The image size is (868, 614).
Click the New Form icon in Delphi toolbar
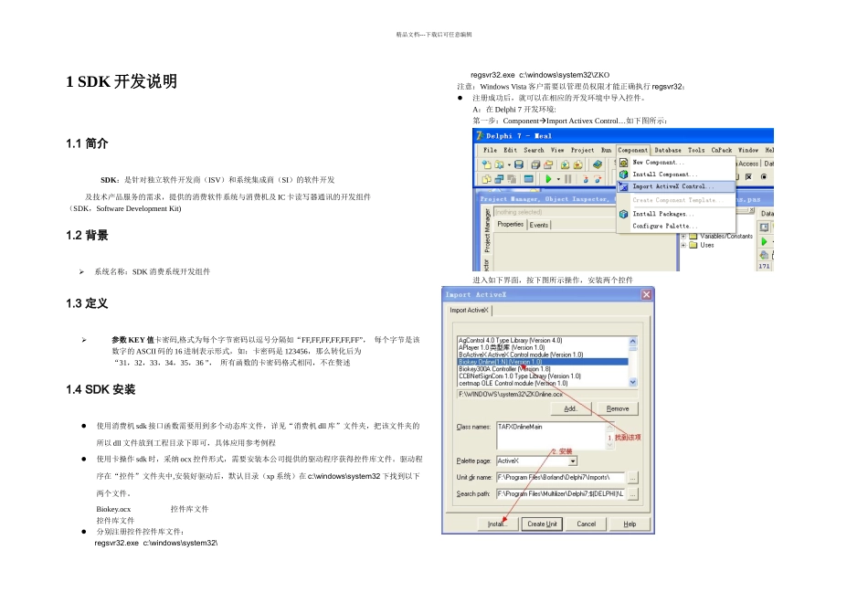[529, 179]
